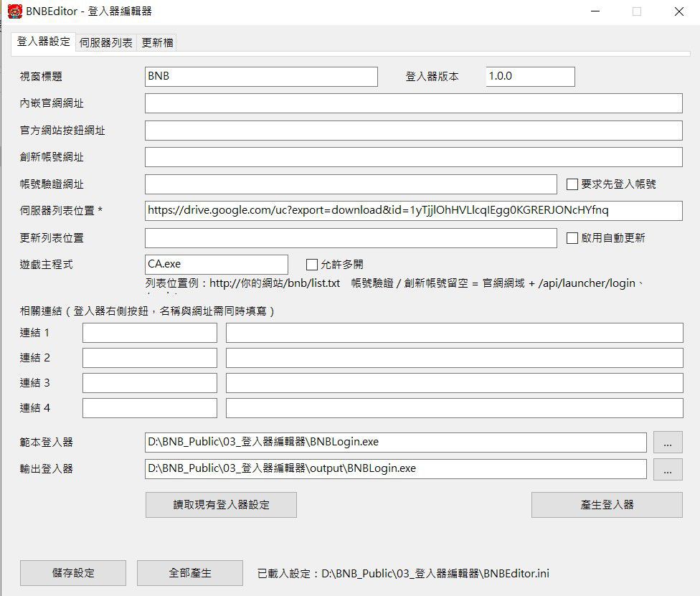Open the 更新檔 tab

click(157, 43)
